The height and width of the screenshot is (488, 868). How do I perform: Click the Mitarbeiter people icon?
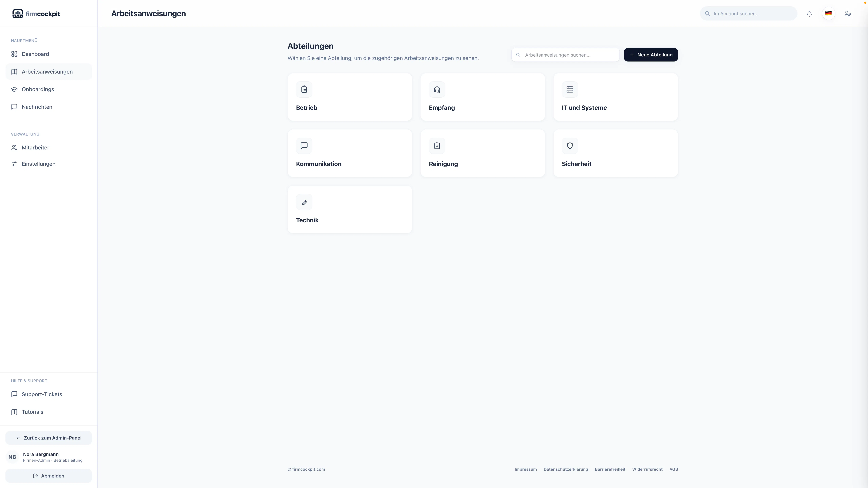pos(14,148)
